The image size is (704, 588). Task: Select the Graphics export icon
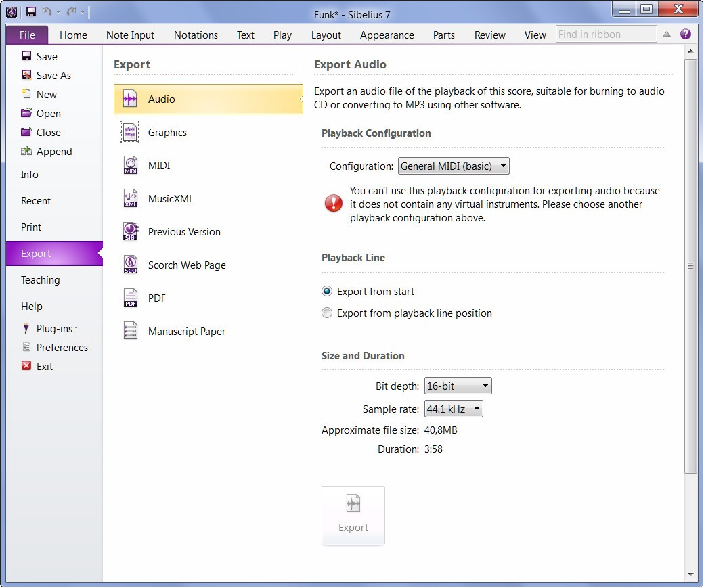tap(130, 132)
